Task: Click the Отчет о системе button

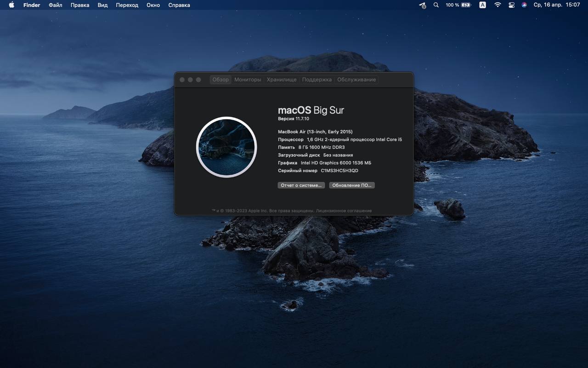Action: pyautogui.click(x=301, y=185)
